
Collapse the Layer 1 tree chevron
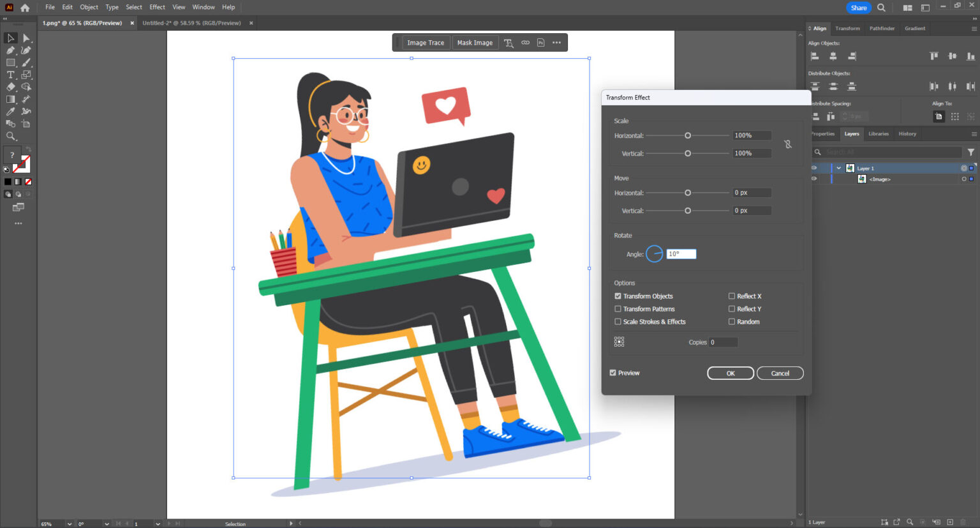838,168
